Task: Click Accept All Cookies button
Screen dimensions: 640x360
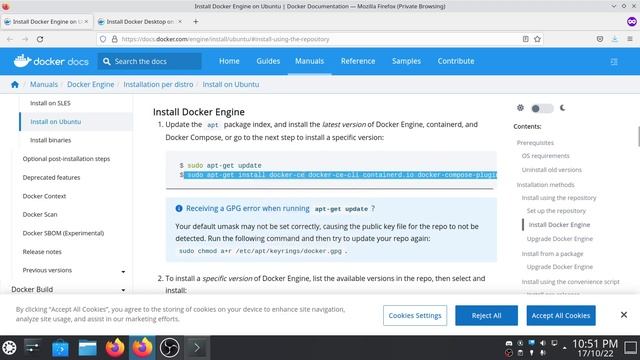Action: [561, 316]
